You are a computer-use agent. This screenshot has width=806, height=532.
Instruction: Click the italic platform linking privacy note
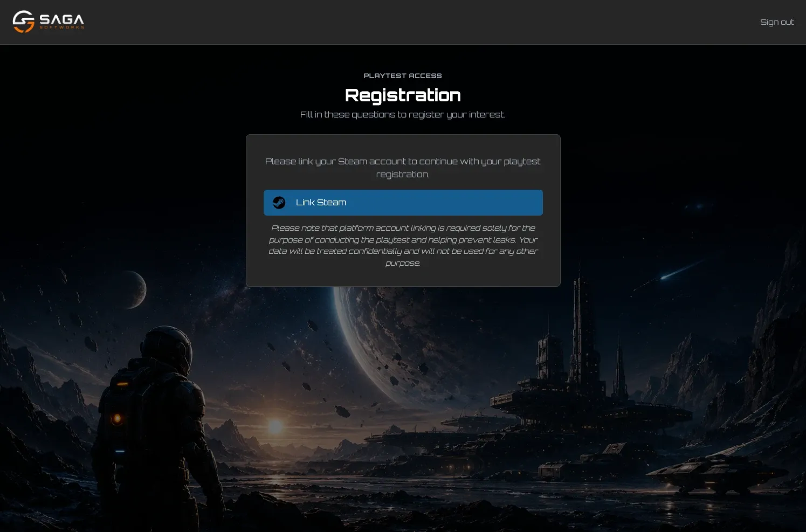pos(403,245)
